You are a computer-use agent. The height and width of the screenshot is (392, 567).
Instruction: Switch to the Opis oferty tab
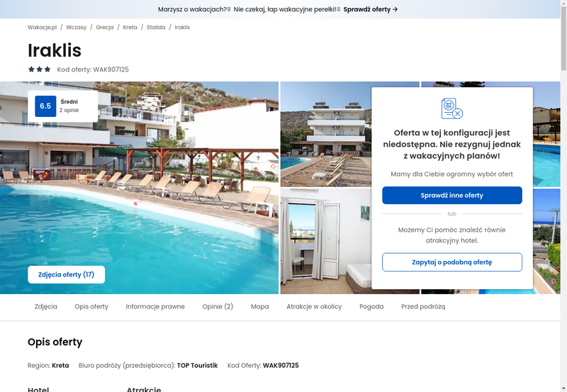pyautogui.click(x=91, y=306)
